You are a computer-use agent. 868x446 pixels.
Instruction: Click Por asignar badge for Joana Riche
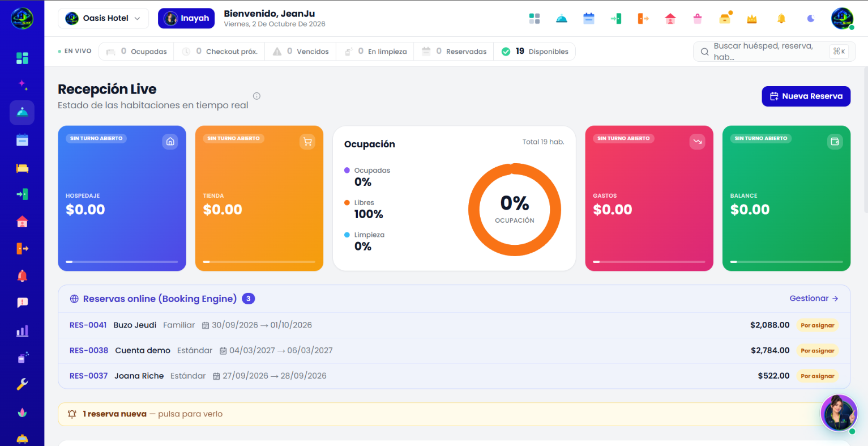pyautogui.click(x=818, y=376)
